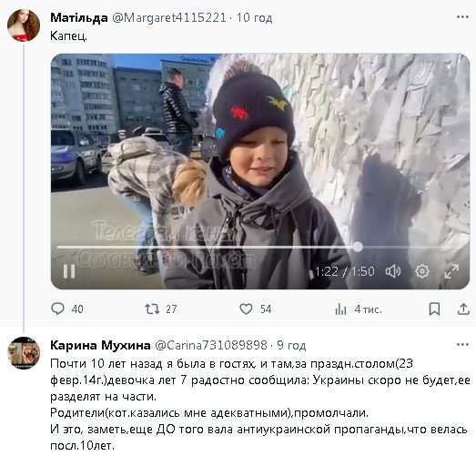Expand video to fullscreen
Screen dimensions: 476x456
451,271
